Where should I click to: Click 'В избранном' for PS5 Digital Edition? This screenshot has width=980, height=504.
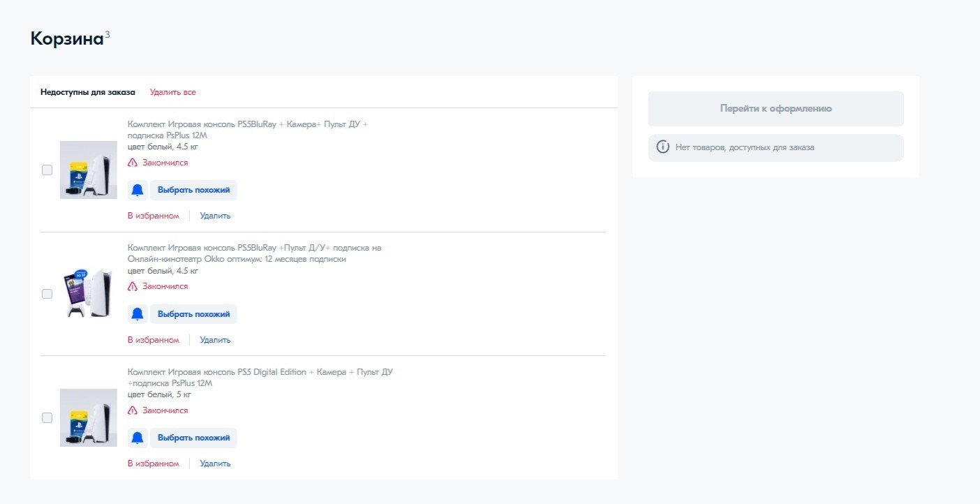tap(153, 464)
